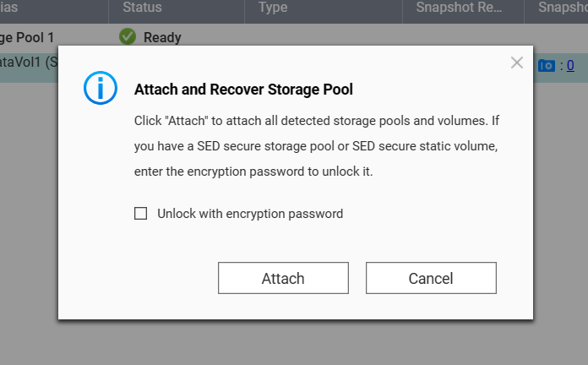
Task: Close the Attach and Recover dialog
Action: click(517, 63)
